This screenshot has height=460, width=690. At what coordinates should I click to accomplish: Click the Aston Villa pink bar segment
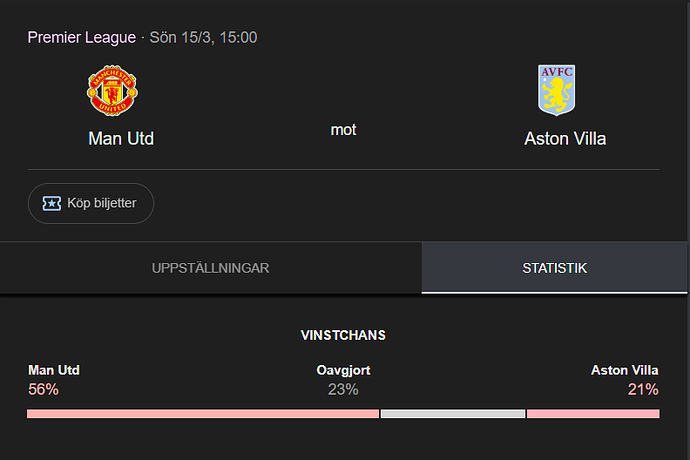pyautogui.click(x=593, y=414)
